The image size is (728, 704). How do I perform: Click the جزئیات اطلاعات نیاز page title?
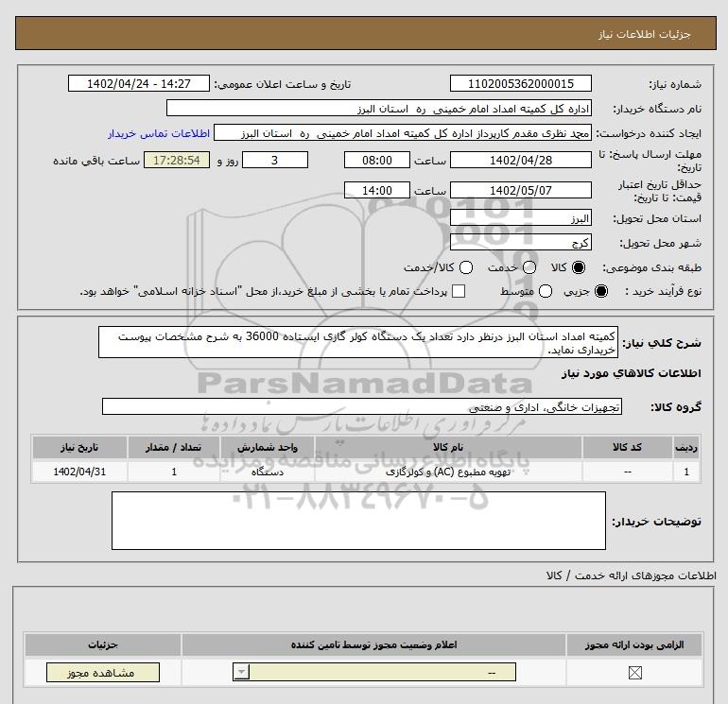click(x=645, y=34)
